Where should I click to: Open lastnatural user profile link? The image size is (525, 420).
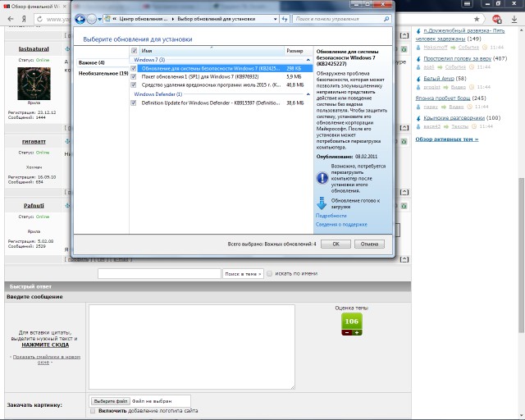tap(34, 49)
